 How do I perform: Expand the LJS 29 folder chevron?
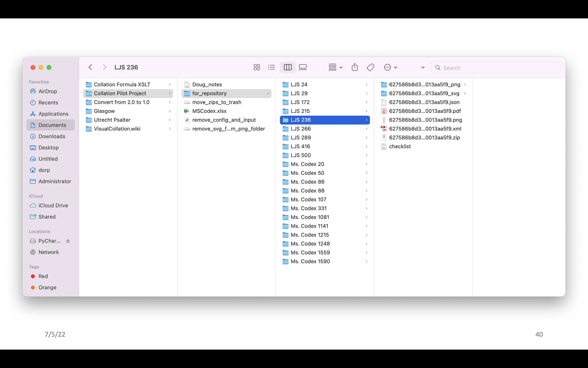point(366,93)
